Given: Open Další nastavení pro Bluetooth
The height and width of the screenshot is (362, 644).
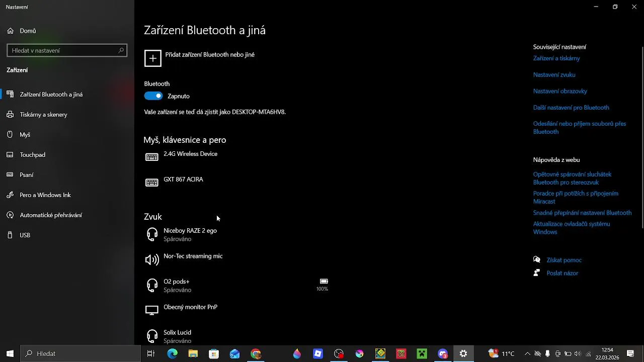Looking at the screenshot, I should coord(571,108).
